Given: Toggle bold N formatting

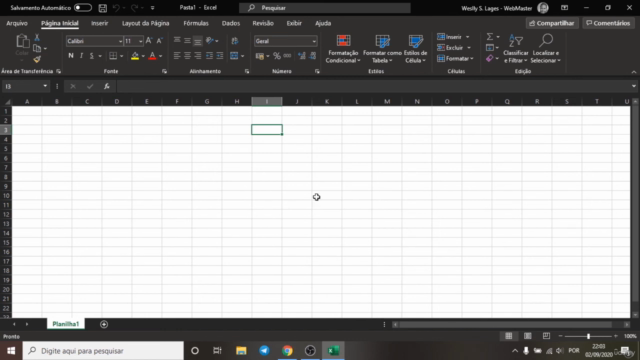Looking at the screenshot, I should click(x=71, y=56).
